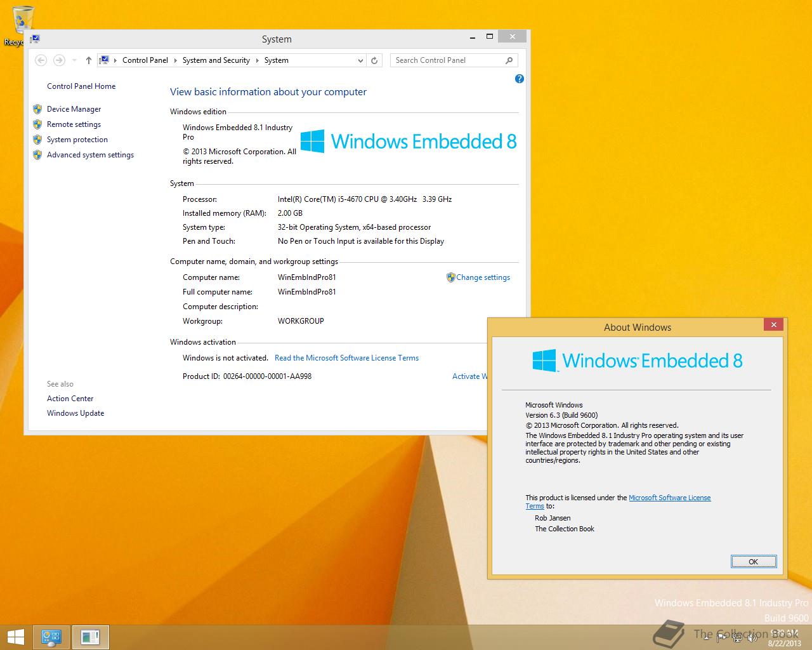Viewport: 812px width, 650px height.
Task: Click shield icon beside Advanced system settings
Action: click(37, 155)
